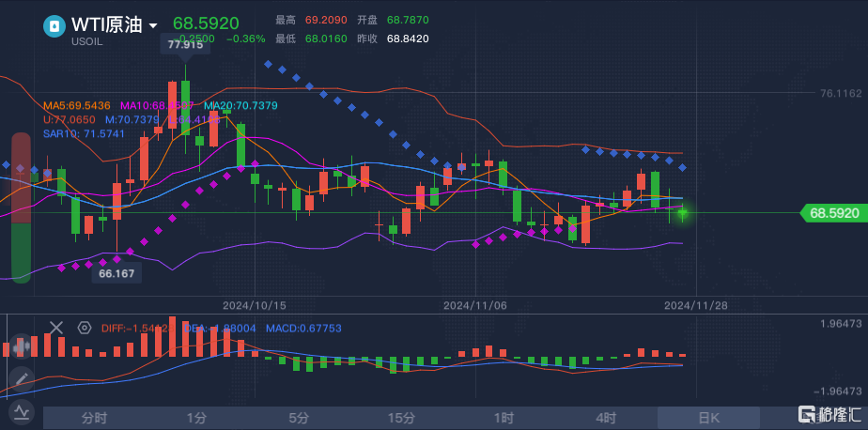Click the 66.167 trough price label

click(x=116, y=273)
